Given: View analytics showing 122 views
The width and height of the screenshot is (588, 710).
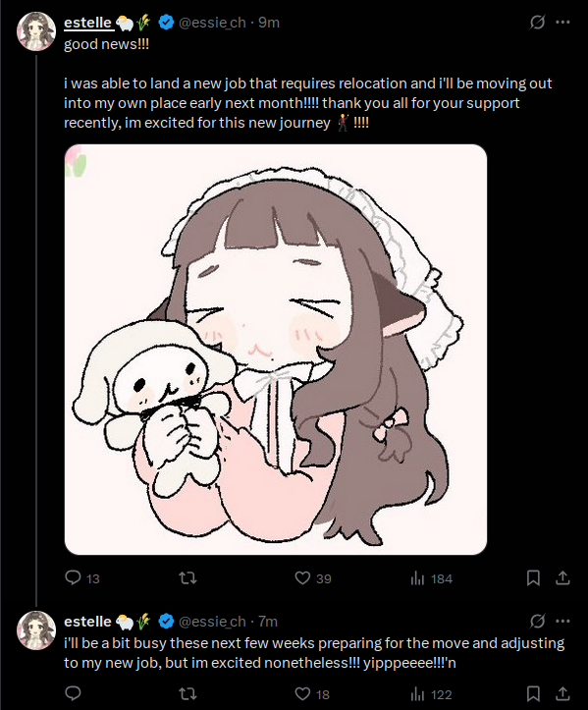Looking at the screenshot, I should pyautogui.click(x=431, y=694).
